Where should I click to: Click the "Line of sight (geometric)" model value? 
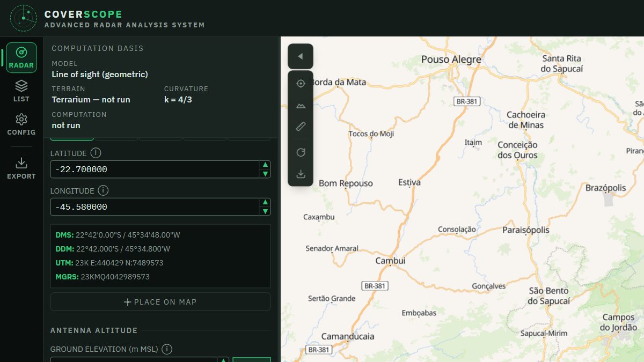coord(100,74)
